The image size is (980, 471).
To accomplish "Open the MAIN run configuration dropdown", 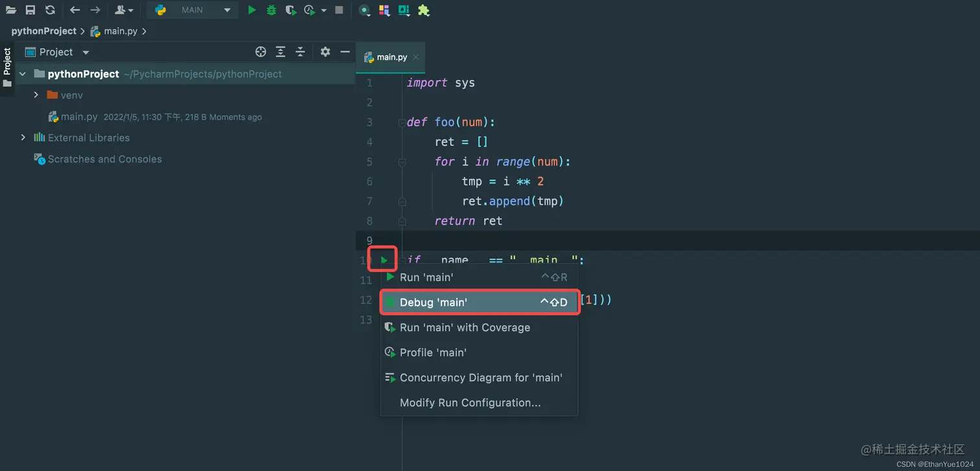I will pyautogui.click(x=192, y=10).
